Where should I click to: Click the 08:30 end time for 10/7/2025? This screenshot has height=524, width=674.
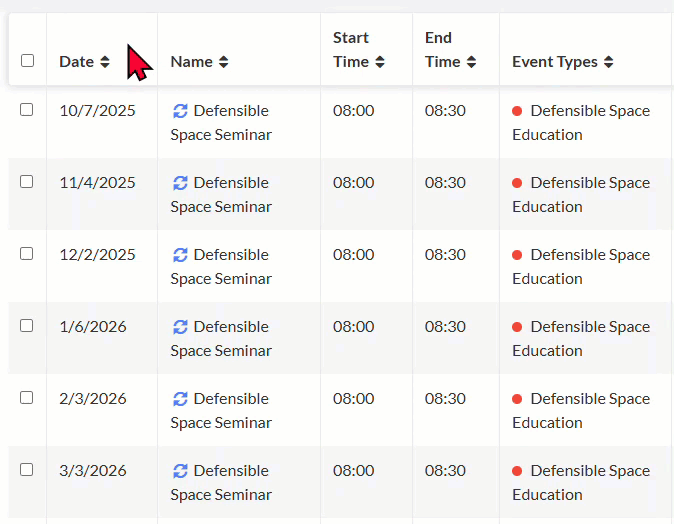point(445,111)
